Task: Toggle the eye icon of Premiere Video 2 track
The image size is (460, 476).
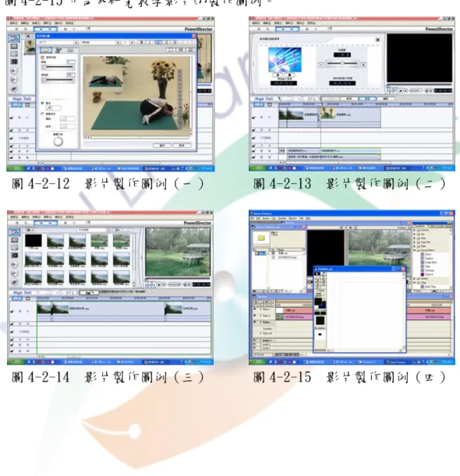Action: coord(255,309)
